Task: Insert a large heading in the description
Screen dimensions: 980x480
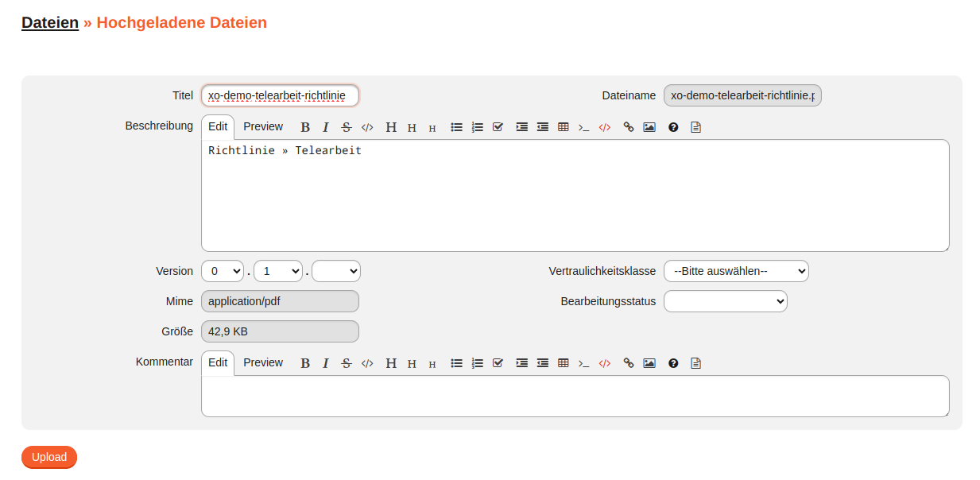Action: click(x=390, y=126)
